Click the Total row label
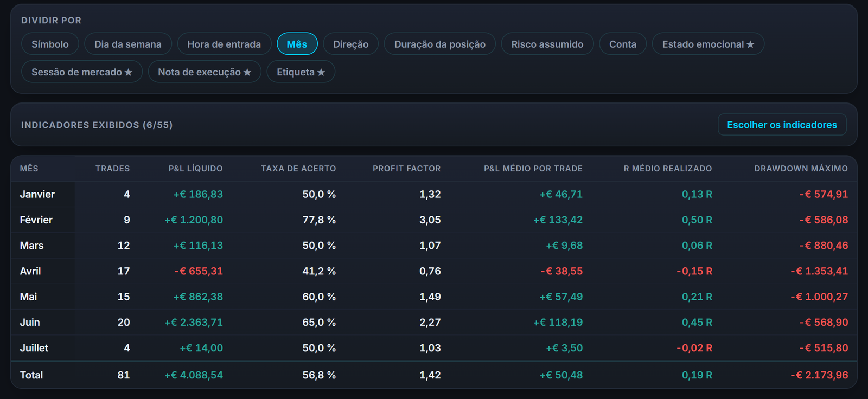 coord(31,375)
